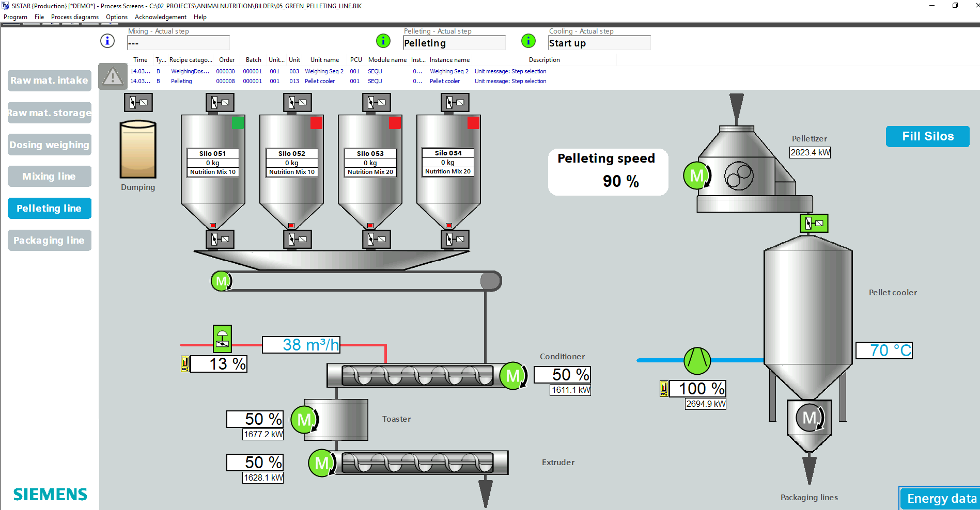This screenshot has height=510, width=980.
Task: Click the alarm warning triangle icon
Action: tap(113, 77)
